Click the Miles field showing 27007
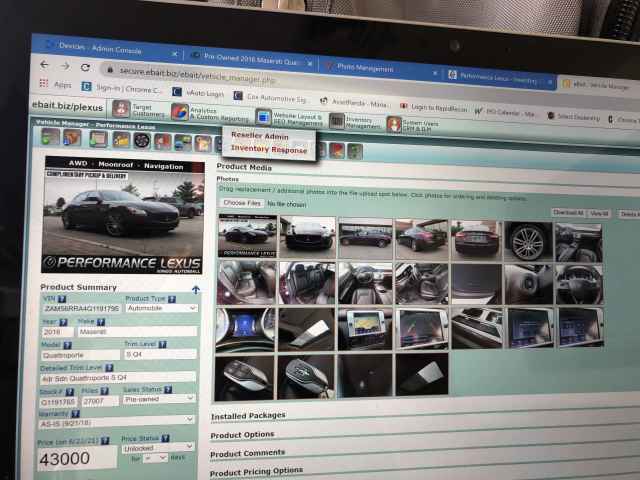This screenshot has height=480, width=640. 100,402
